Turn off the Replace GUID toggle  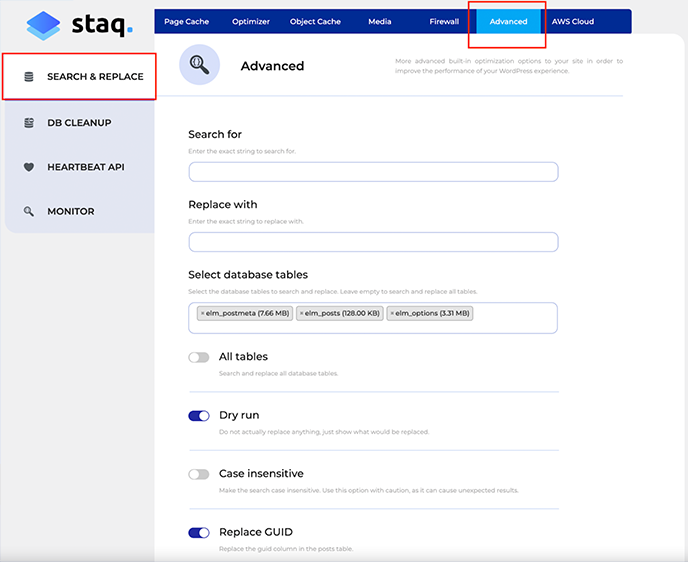(x=199, y=533)
